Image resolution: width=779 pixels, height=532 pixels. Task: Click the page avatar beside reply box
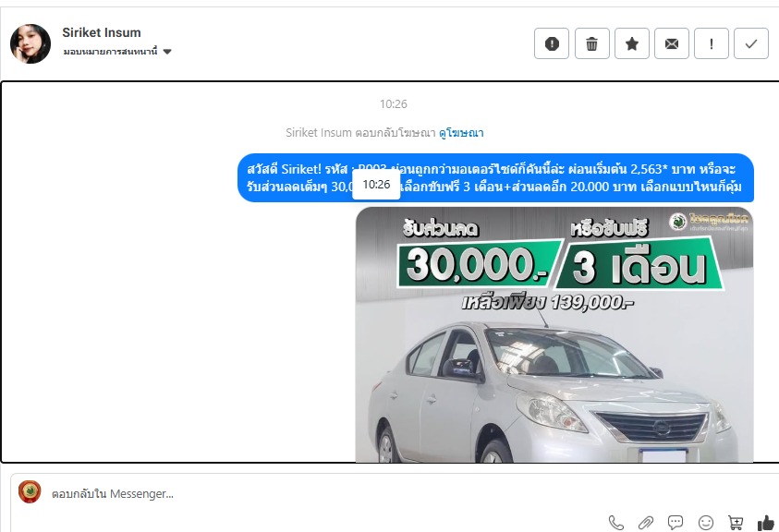point(30,492)
